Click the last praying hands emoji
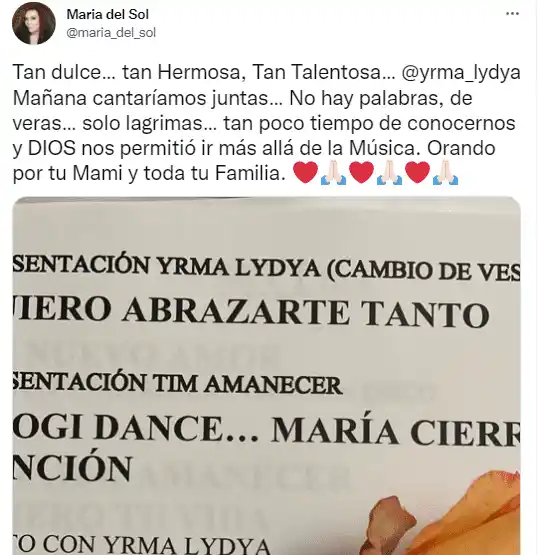The image size is (539, 555). (446, 173)
